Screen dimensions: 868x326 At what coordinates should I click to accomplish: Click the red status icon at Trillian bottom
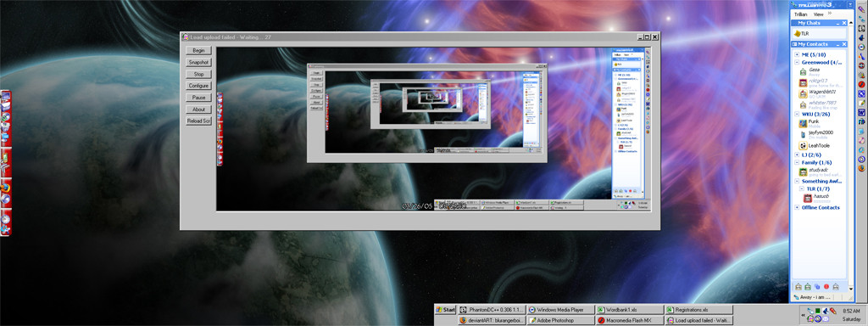tap(826, 286)
